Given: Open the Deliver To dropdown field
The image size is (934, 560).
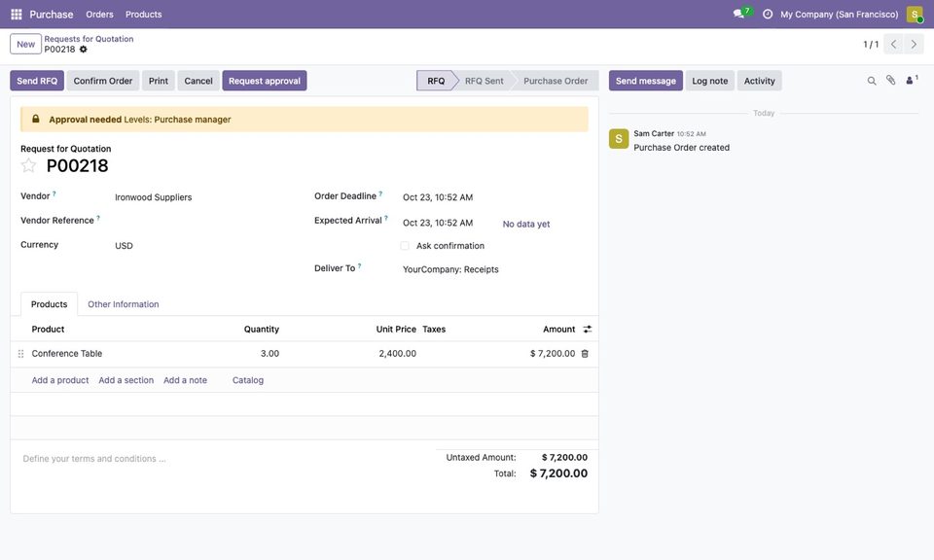Looking at the screenshot, I should point(494,269).
